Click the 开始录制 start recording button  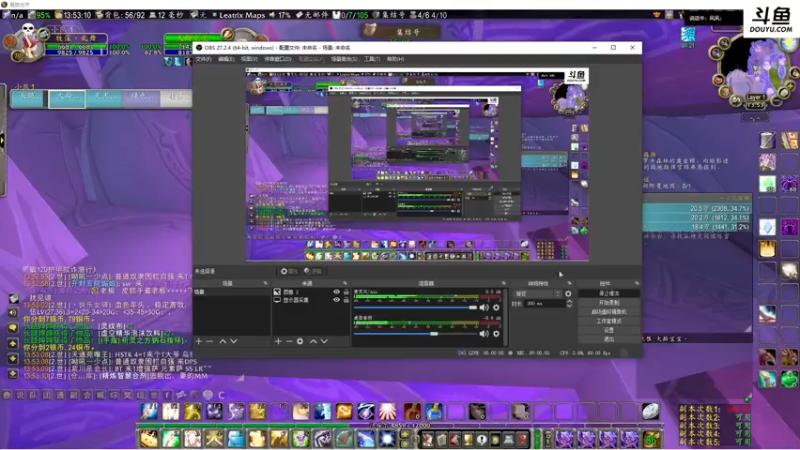[x=609, y=303]
